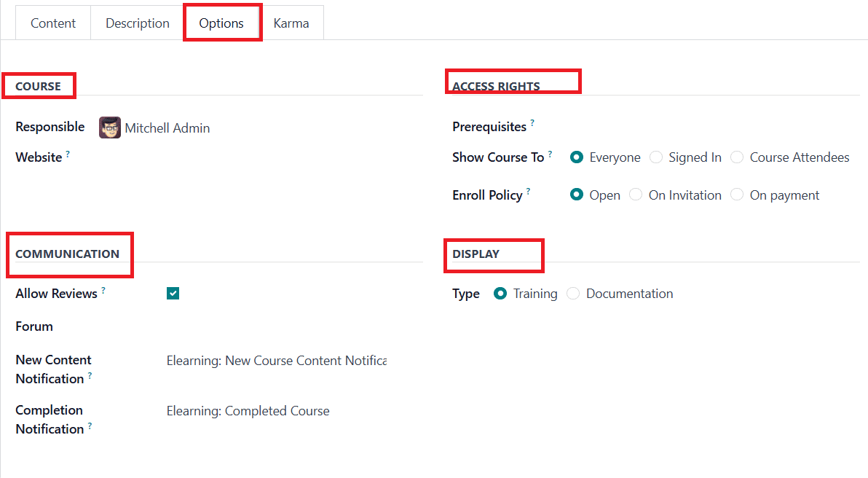Show help tooltip for Prerequisites
Viewport: 868px width, 478px height.
tap(532, 123)
